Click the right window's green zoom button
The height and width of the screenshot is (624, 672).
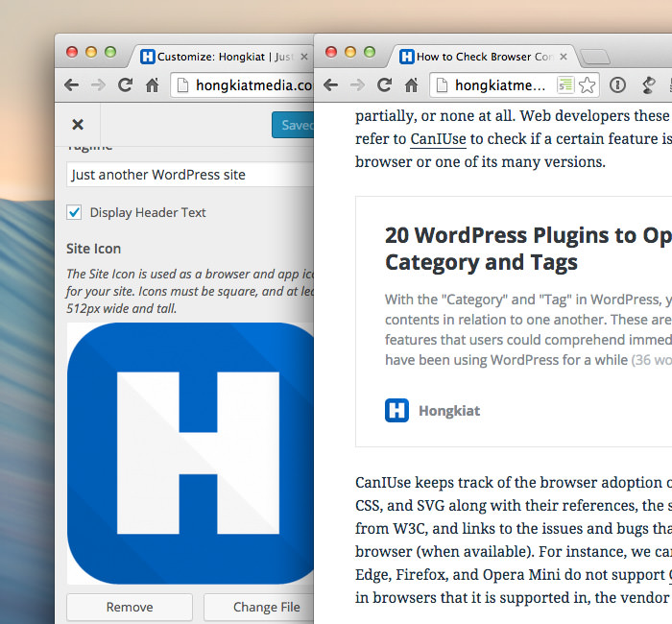point(370,52)
